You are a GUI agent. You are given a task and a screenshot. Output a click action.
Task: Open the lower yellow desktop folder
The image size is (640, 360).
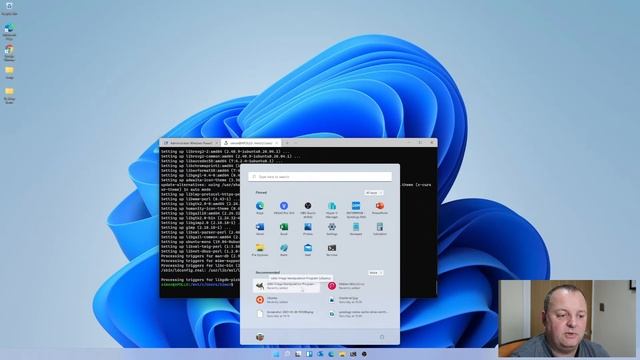9,96
